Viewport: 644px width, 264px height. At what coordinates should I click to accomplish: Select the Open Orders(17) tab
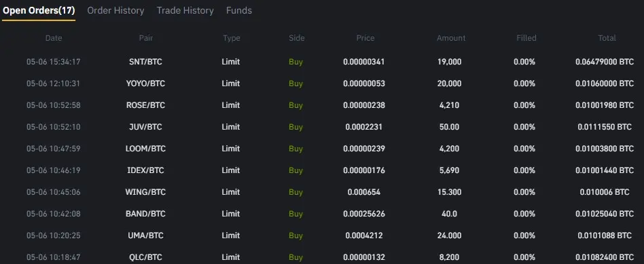point(39,11)
